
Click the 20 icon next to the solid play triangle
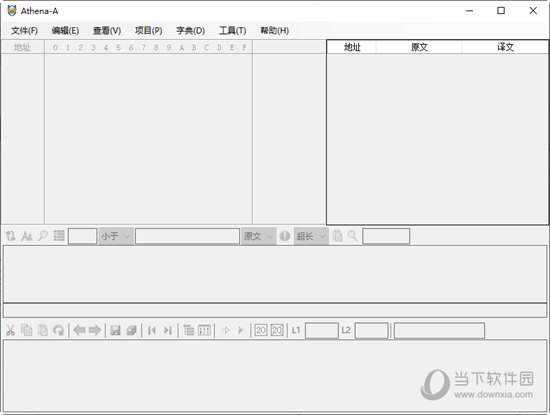[x=261, y=330]
